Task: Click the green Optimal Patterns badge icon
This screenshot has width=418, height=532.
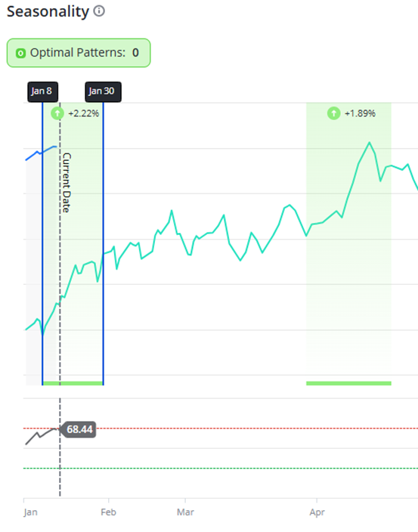Action: pyautogui.click(x=20, y=53)
